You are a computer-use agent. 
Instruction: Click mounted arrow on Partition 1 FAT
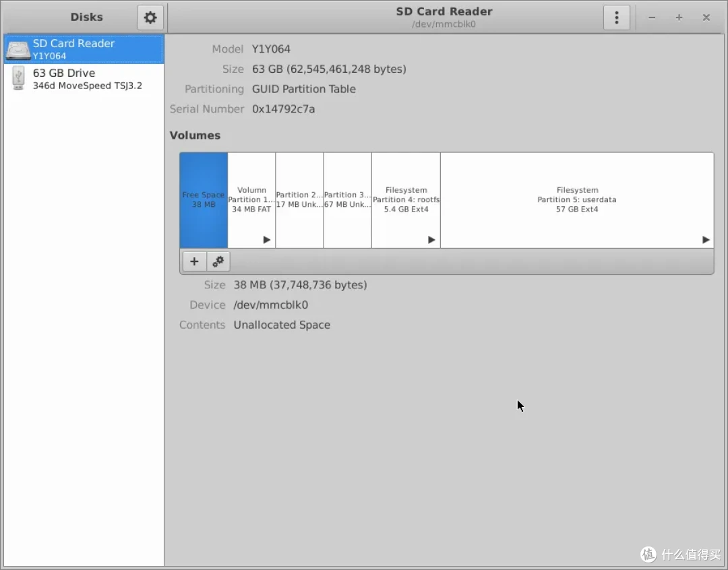pos(266,239)
